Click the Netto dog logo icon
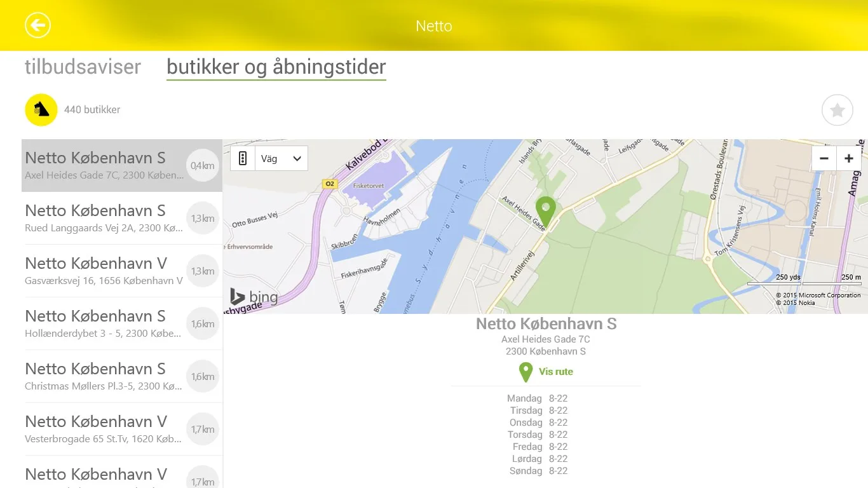This screenshot has height=488, width=868. pyautogui.click(x=41, y=109)
